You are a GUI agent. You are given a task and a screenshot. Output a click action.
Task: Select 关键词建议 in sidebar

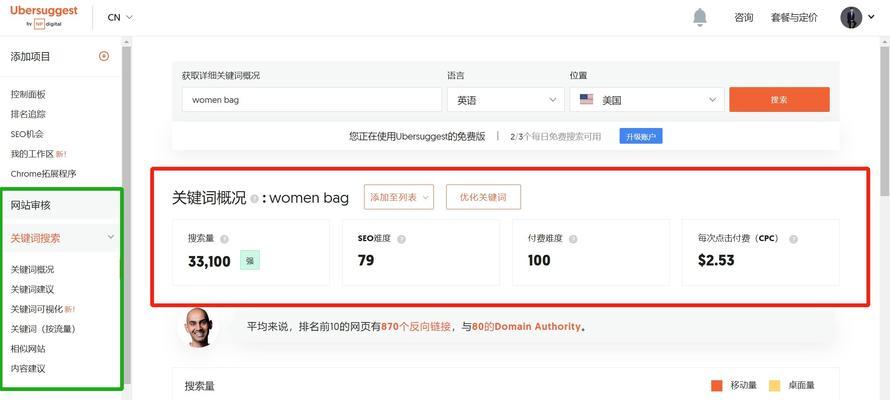click(x=32, y=289)
